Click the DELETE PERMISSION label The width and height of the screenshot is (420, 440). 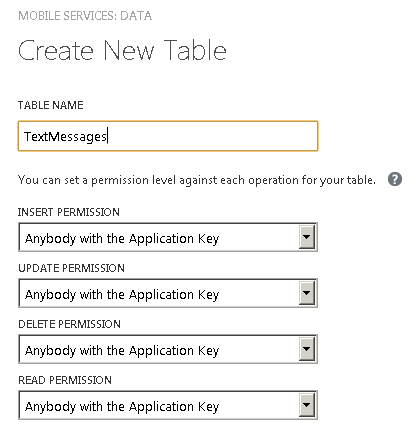pyautogui.click(x=69, y=324)
